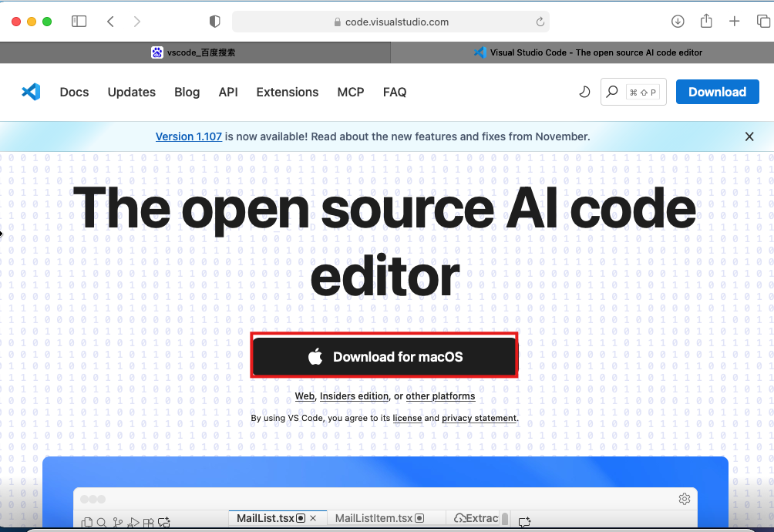Click Safari's back arrow
The width and height of the screenshot is (774, 532).
click(110, 22)
